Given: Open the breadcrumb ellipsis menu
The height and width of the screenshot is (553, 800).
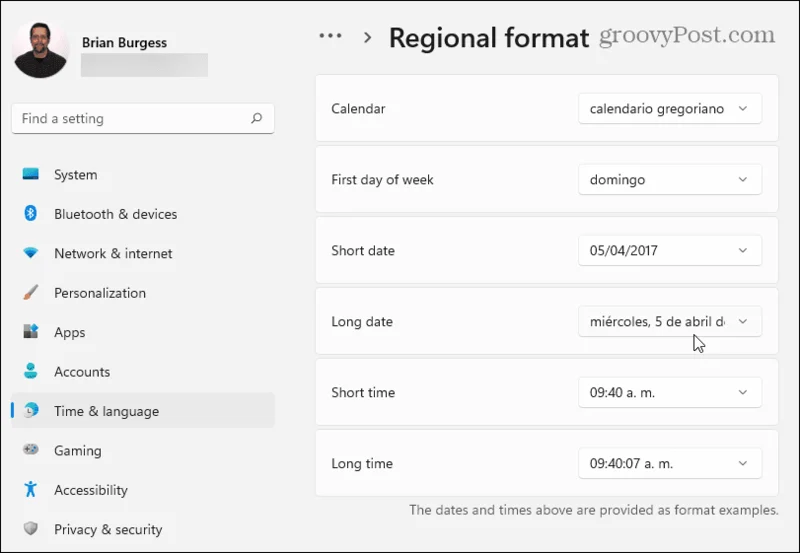Looking at the screenshot, I should (x=331, y=36).
